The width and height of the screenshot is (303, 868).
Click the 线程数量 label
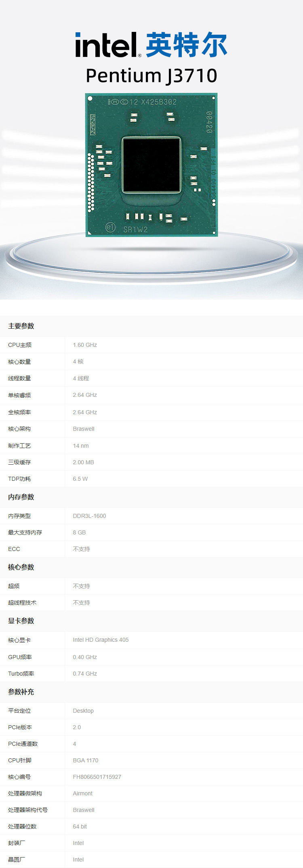tap(19, 378)
